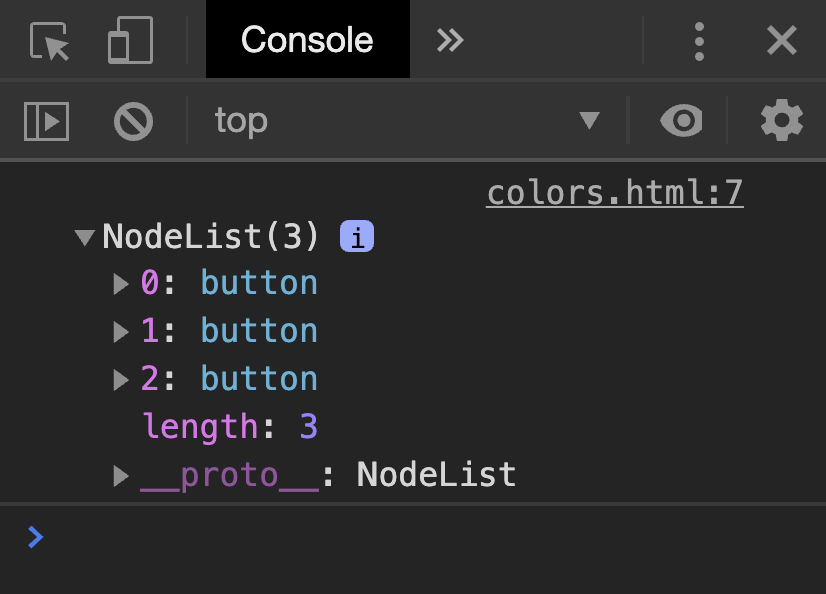The height and width of the screenshot is (594, 826).
Task: Expand the __proto__ NodeList property
Action: click(x=120, y=474)
